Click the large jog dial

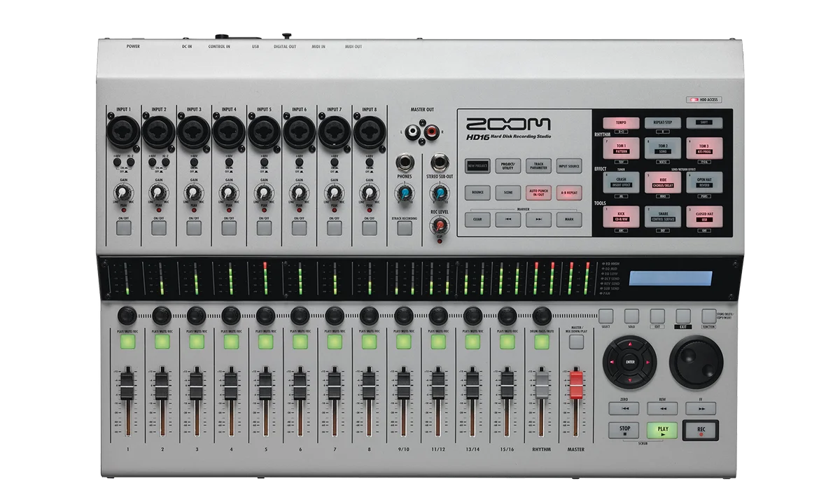coord(696,362)
